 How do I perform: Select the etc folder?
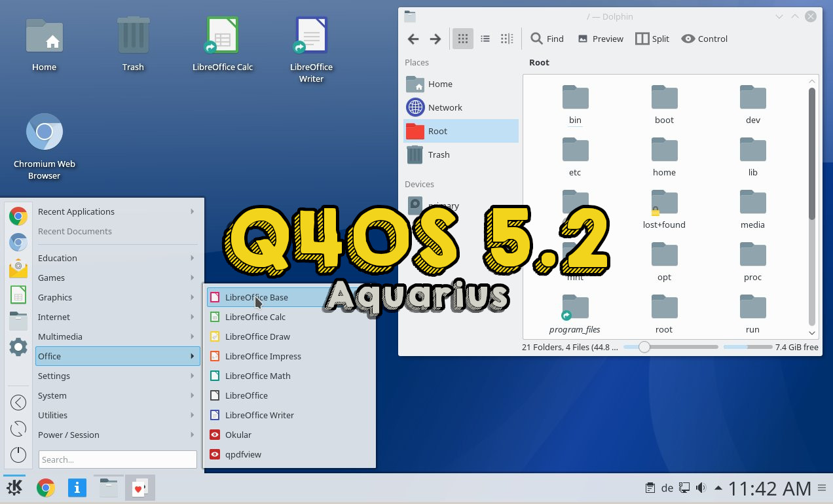575,156
